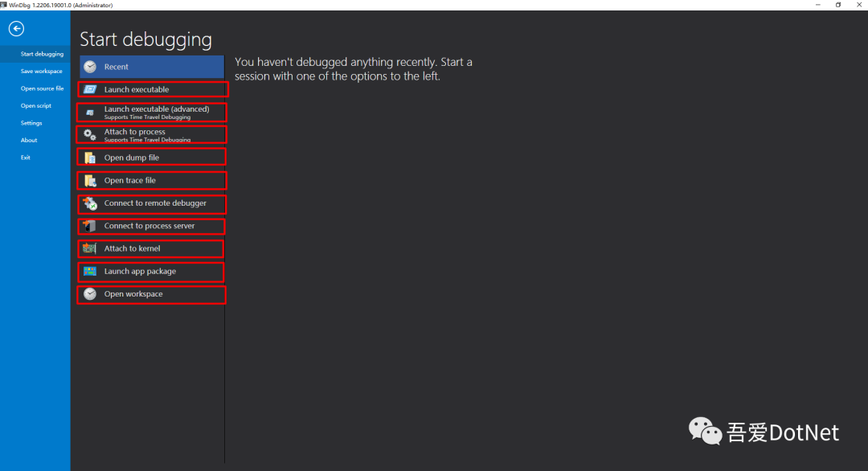Click the circuit board icon for Attach to kernel

coord(90,248)
